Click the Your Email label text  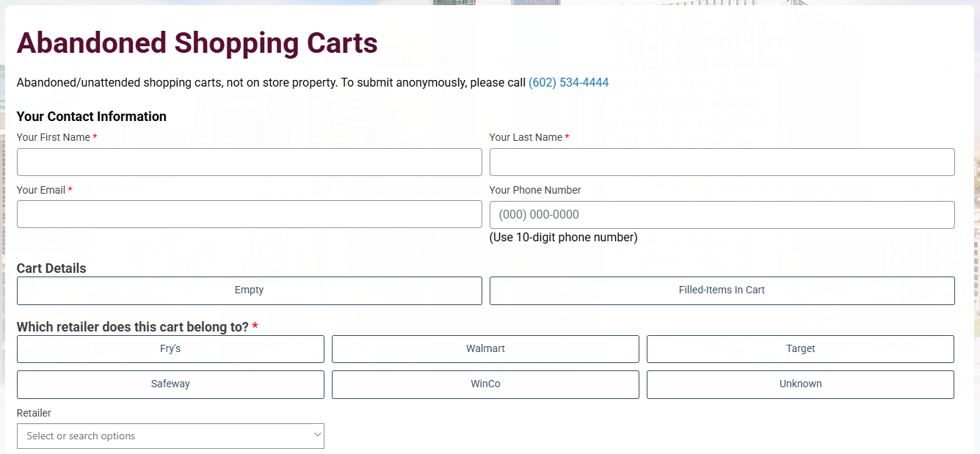41,190
